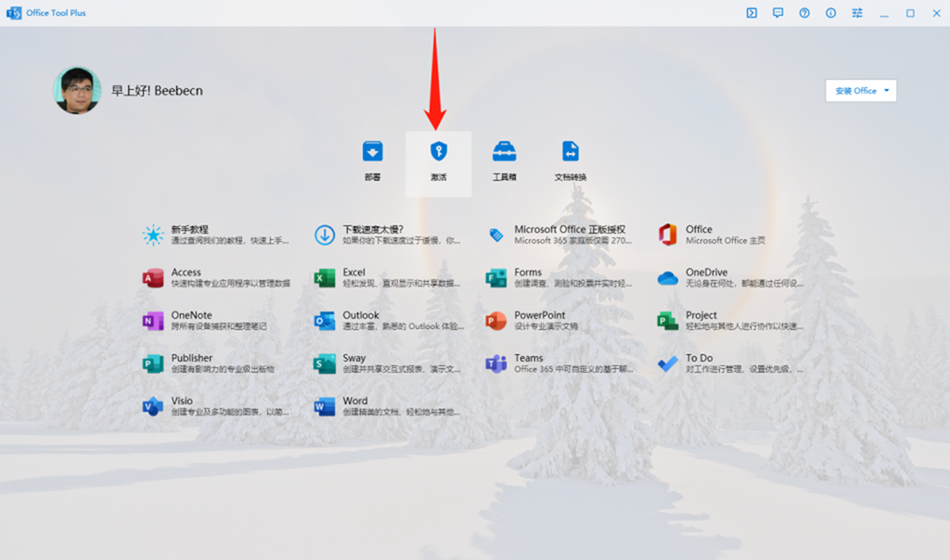Click the Sway label text
This screenshot has width=950, height=560.
coord(354,359)
